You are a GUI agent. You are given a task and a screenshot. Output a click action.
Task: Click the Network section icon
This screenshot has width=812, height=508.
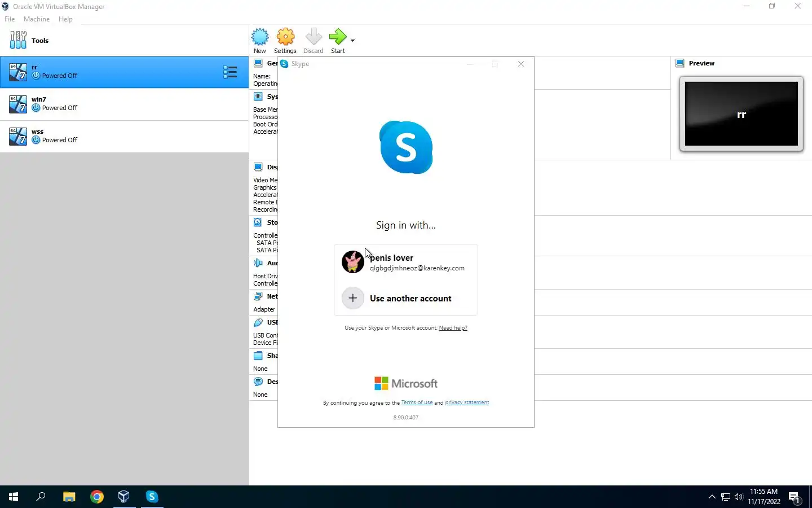[x=258, y=296]
